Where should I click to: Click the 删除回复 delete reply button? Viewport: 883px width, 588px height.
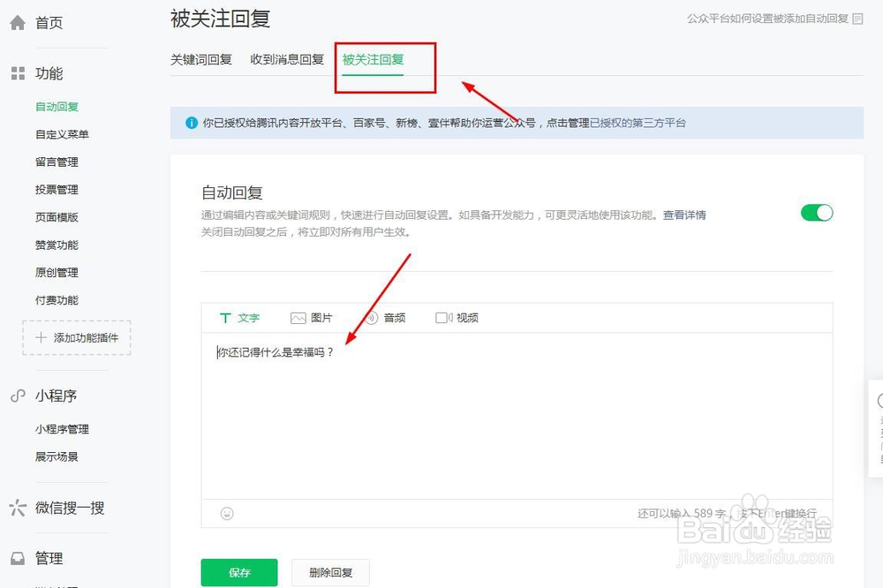[330, 572]
